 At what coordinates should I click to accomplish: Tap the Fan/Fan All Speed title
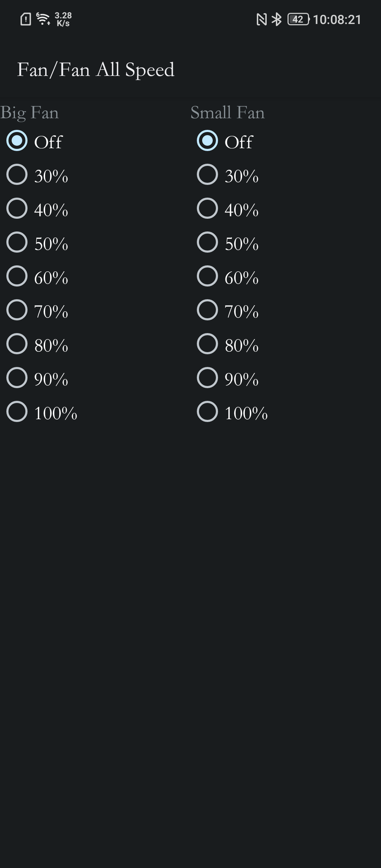[96, 70]
